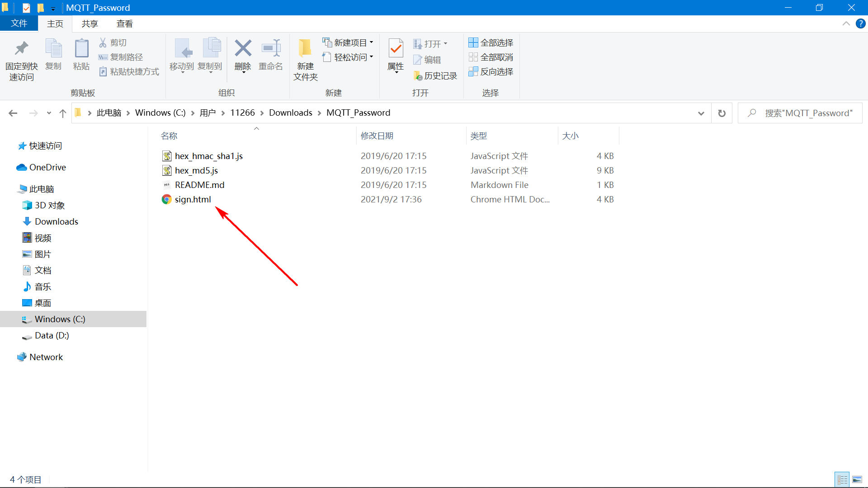The height and width of the screenshot is (488, 868).
Task: Click the Refresh button beside address bar
Action: [x=722, y=113]
